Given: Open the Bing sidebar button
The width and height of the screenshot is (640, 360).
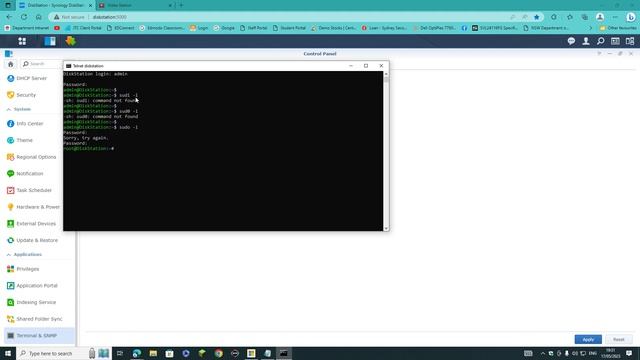Looking at the screenshot, I should click(x=631, y=17).
